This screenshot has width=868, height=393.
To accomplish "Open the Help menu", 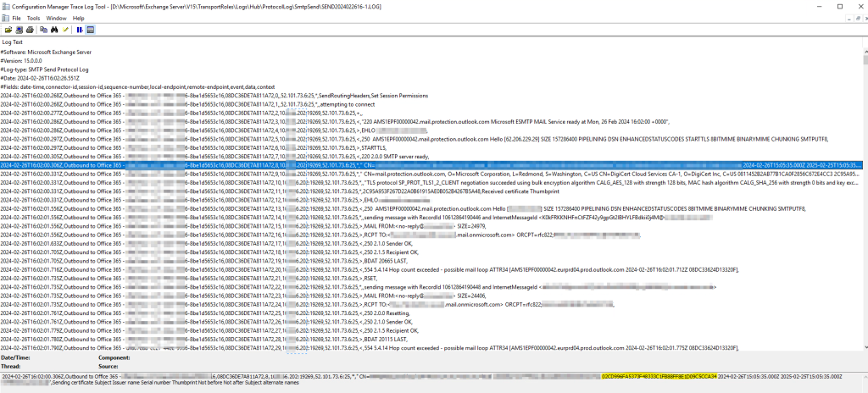I will (78, 18).
